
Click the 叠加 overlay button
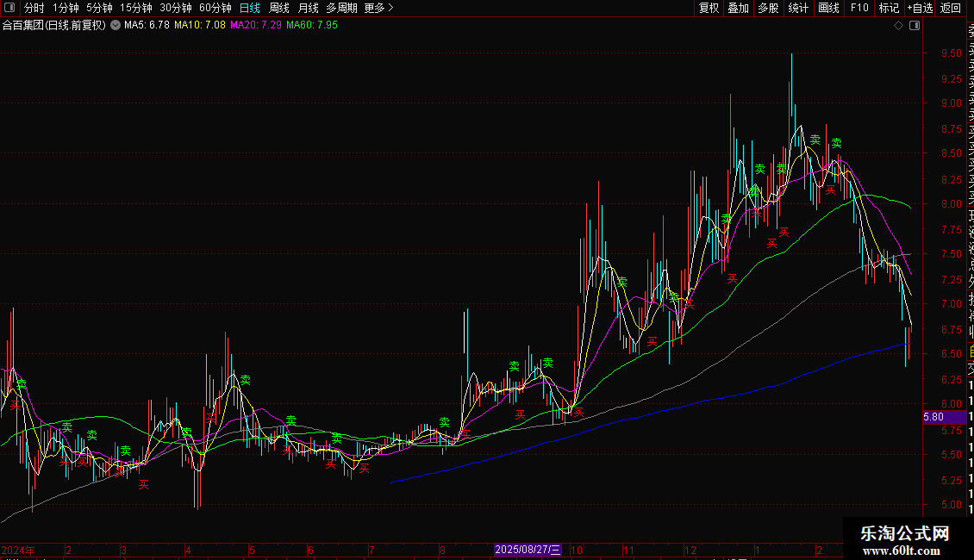point(739,8)
